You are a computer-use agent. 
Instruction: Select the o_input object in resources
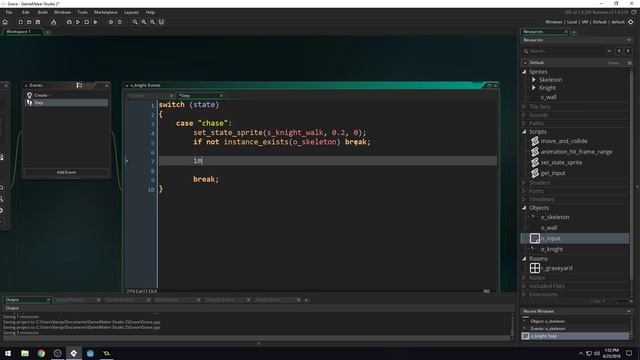[x=575, y=238]
